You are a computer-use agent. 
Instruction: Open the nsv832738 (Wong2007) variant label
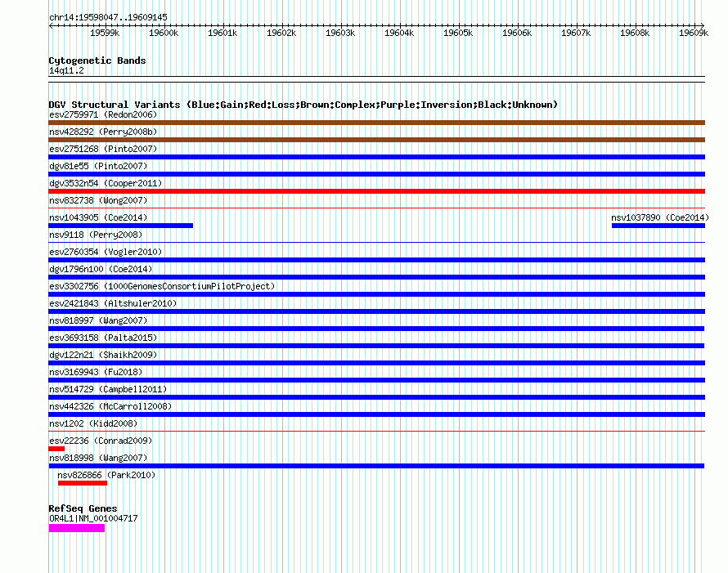(98, 200)
